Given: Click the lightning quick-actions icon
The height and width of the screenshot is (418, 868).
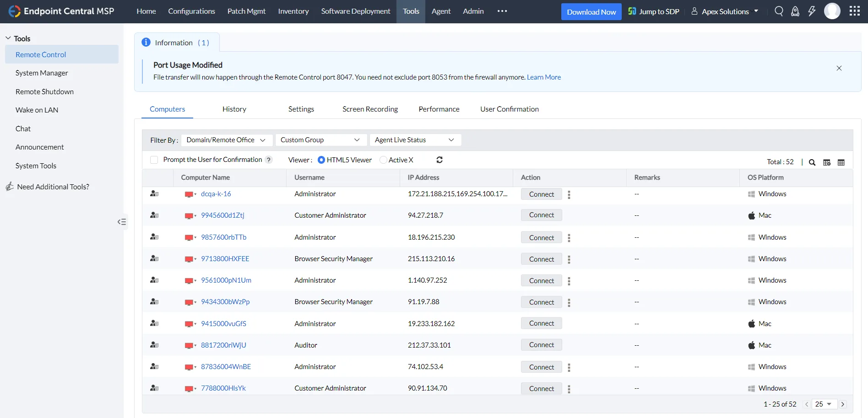Looking at the screenshot, I should (812, 11).
